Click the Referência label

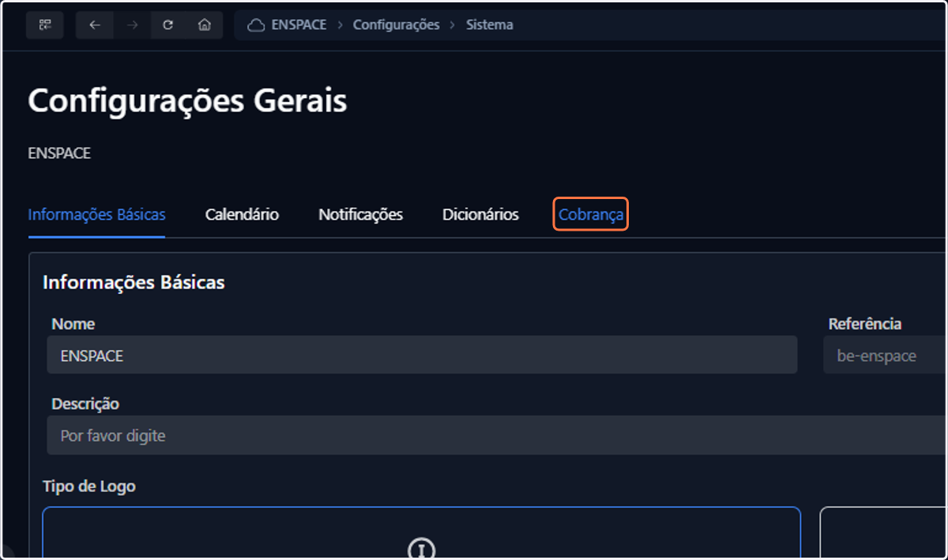(865, 324)
